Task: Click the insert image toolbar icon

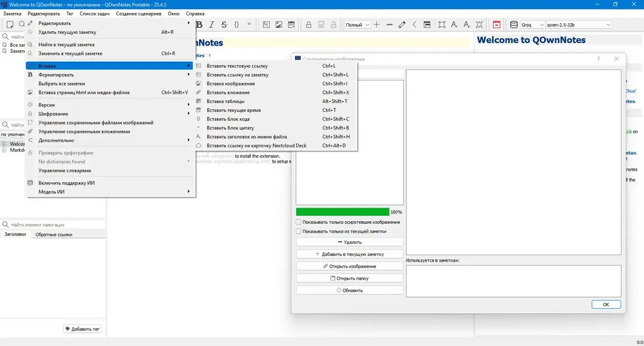Action: point(279,24)
